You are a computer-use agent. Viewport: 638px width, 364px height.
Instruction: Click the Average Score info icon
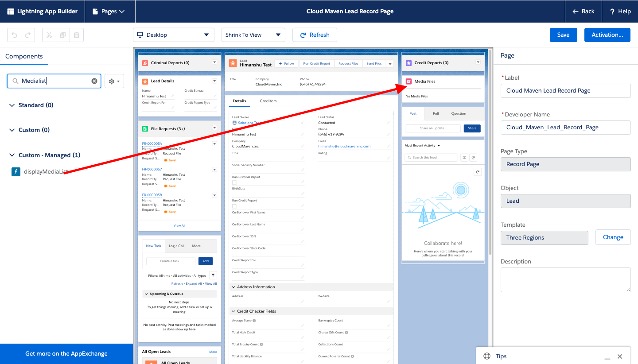pyautogui.click(x=254, y=321)
